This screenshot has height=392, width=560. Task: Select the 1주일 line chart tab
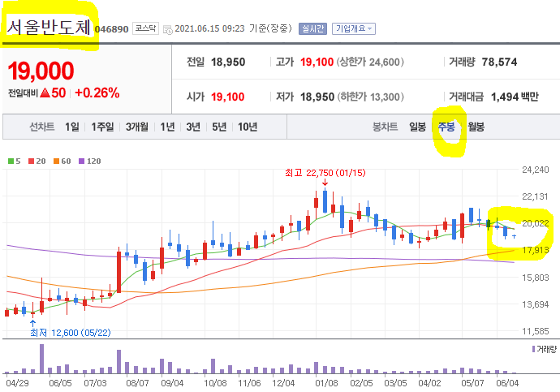click(x=102, y=127)
